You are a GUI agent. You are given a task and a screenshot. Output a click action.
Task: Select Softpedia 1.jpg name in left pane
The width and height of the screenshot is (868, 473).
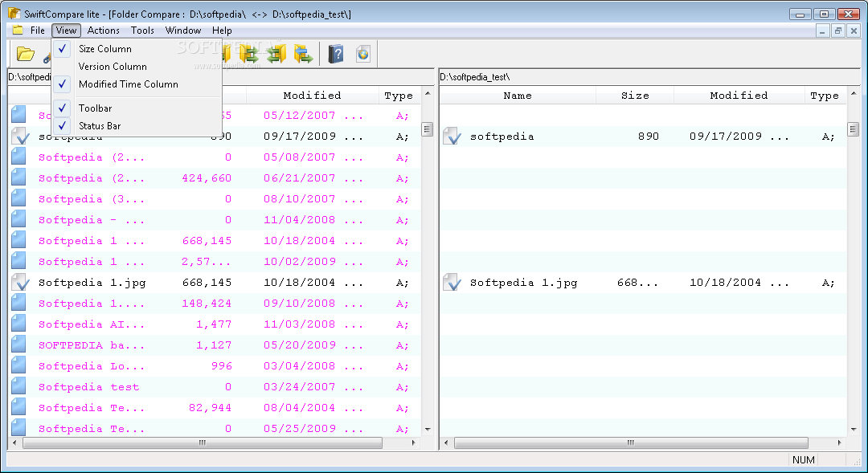[92, 283]
